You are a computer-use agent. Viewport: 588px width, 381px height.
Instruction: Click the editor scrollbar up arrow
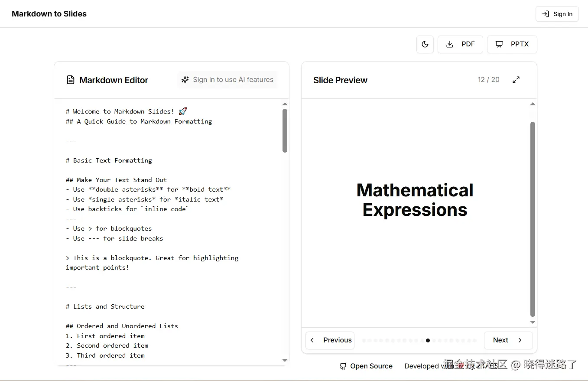click(x=285, y=104)
